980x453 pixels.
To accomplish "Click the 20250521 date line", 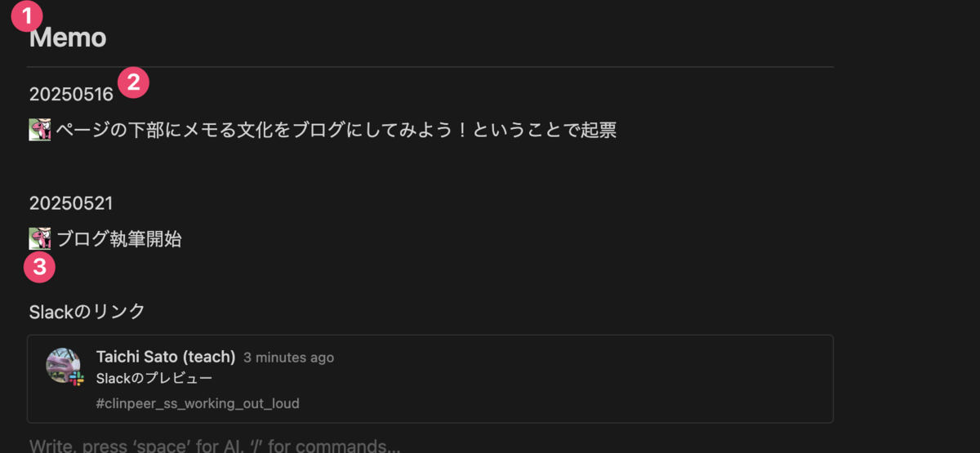I will 71,203.
